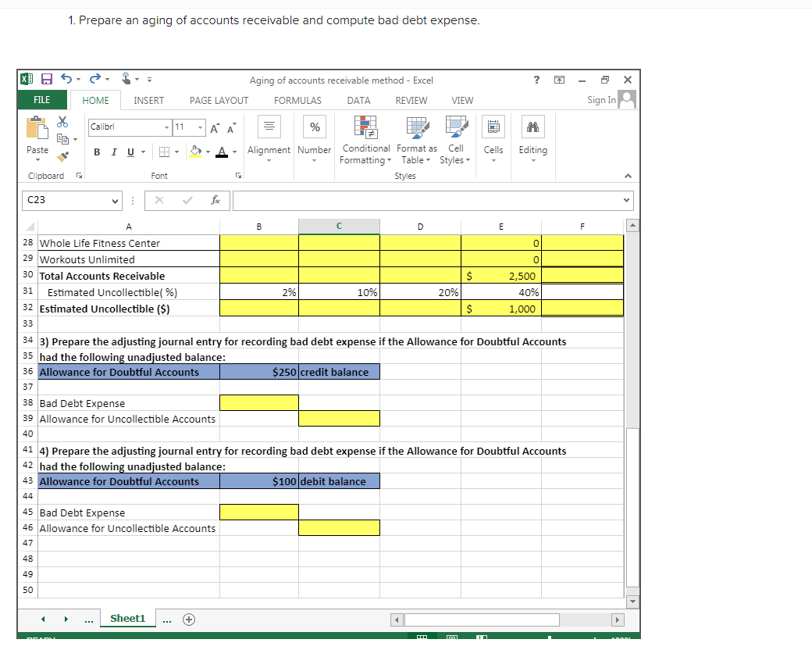The image size is (812, 650).
Task: Select the $250 cell in row 36
Action: point(259,372)
